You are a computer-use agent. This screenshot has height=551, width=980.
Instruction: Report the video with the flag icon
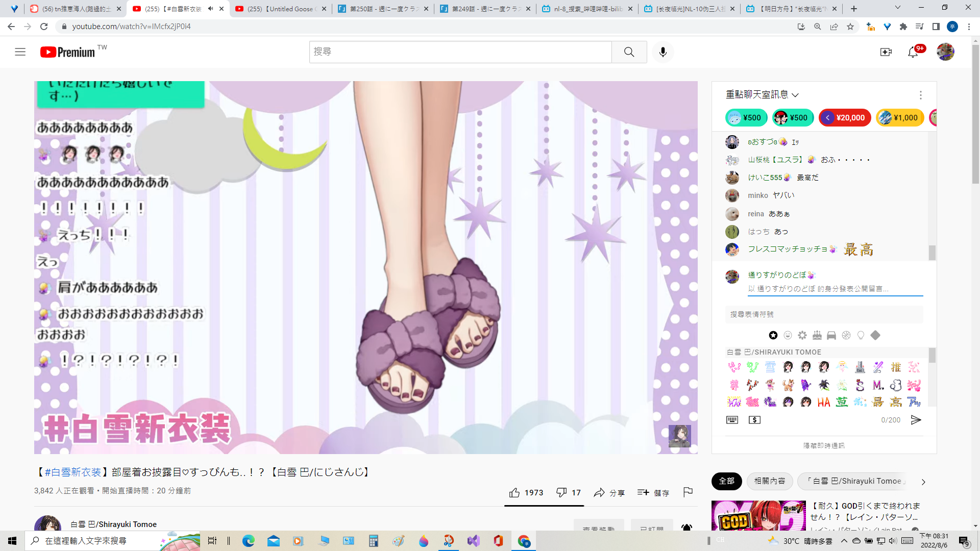tap(688, 492)
